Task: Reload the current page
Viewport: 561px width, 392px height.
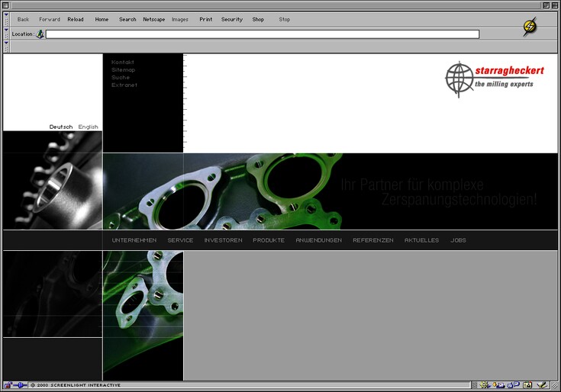Action: tap(76, 19)
